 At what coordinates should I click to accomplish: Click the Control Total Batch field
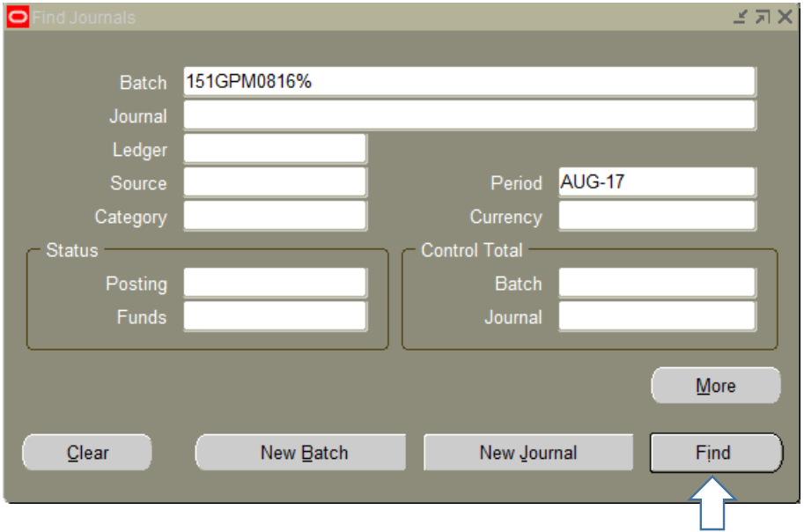coord(657,284)
